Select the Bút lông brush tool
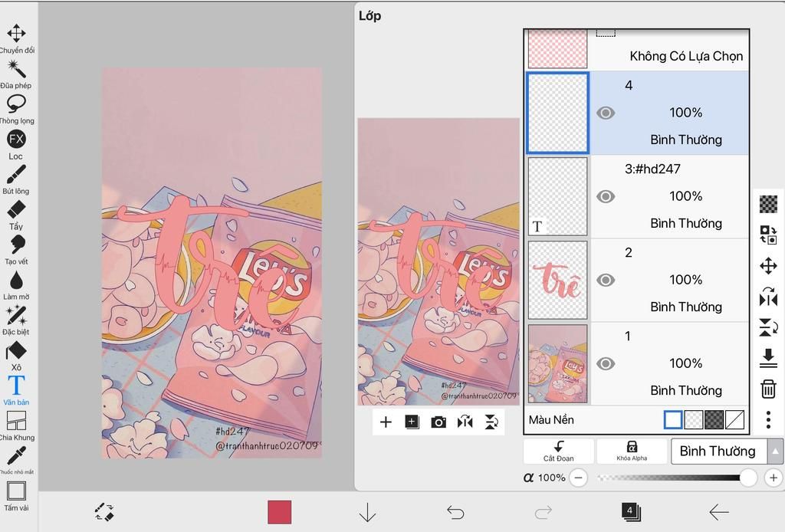Image resolution: width=785 pixels, height=532 pixels. point(16,179)
